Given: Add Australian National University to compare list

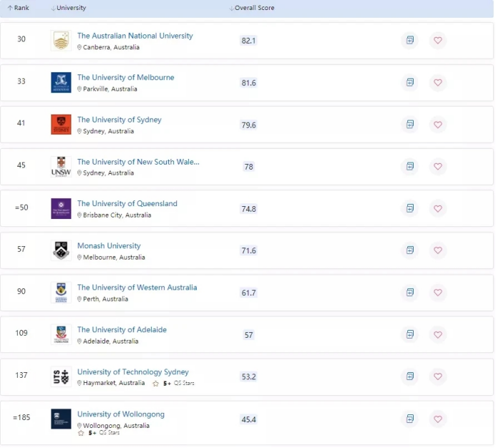Looking at the screenshot, I should pos(409,40).
